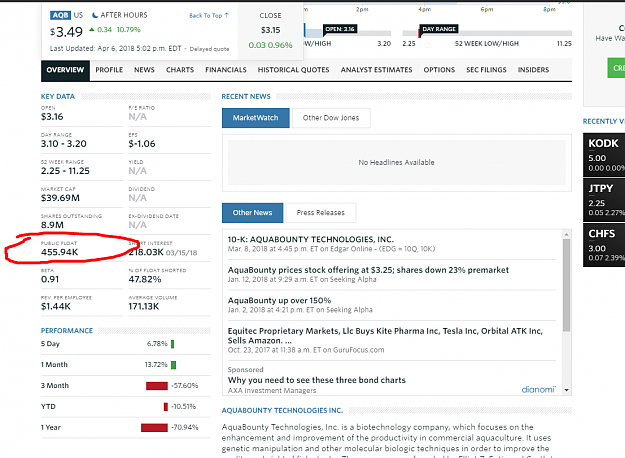Open the News tab
Screen dimensions: 625x458
[x=144, y=70]
